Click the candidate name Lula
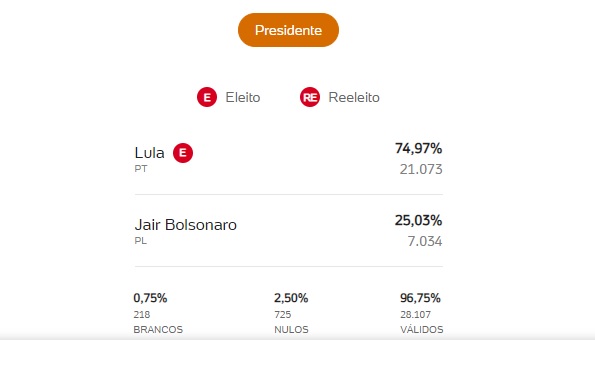Image resolution: width=595 pixels, height=368 pixels. coord(150,153)
